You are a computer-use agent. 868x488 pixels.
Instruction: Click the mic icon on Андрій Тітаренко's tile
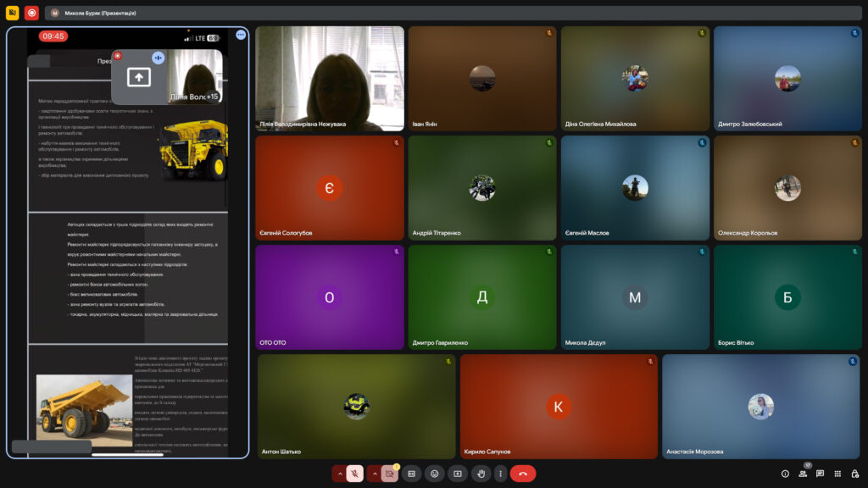point(549,142)
